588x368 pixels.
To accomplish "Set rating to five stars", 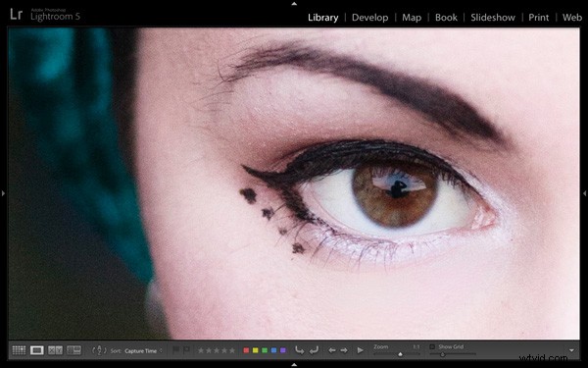I will 232,350.
